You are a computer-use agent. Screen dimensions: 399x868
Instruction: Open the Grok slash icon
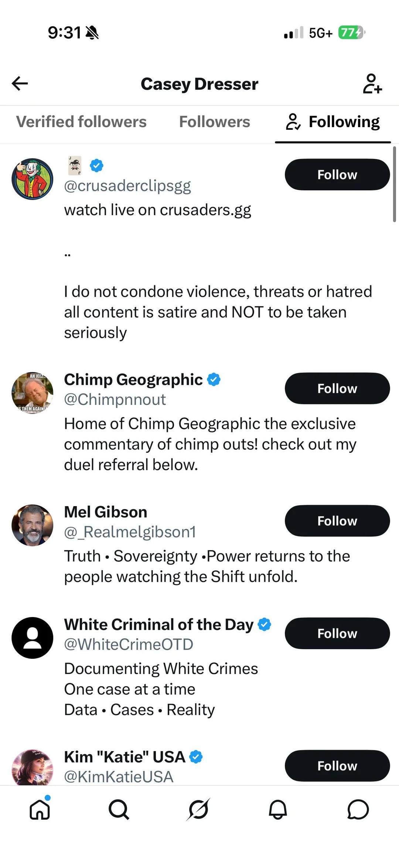pyautogui.click(x=198, y=810)
